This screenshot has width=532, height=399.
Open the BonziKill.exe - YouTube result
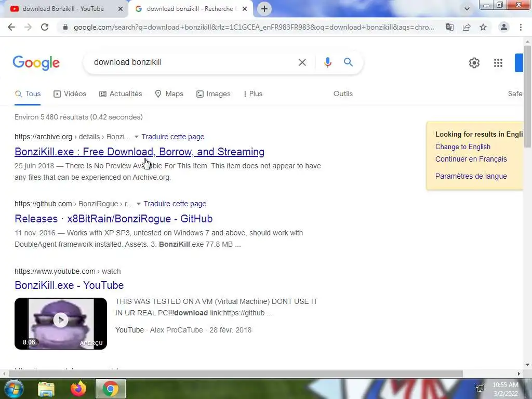click(69, 285)
